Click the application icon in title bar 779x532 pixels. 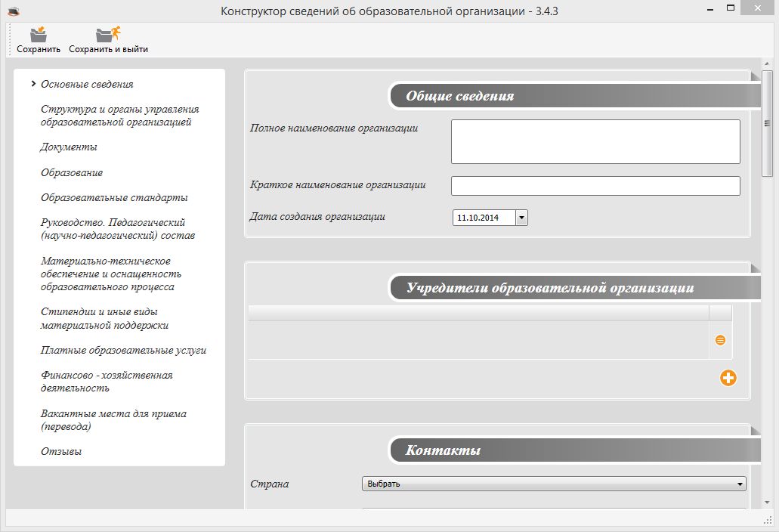pos(12,11)
